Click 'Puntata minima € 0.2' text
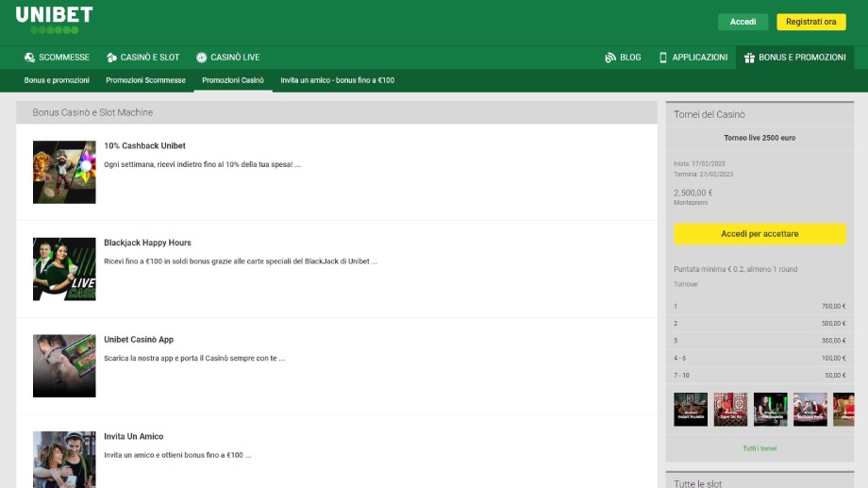The height and width of the screenshot is (488, 868). pos(735,269)
